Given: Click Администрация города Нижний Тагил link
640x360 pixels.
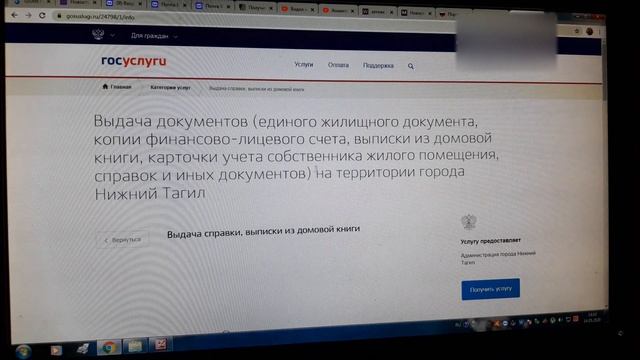Looking at the screenshot, I should point(498,258).
